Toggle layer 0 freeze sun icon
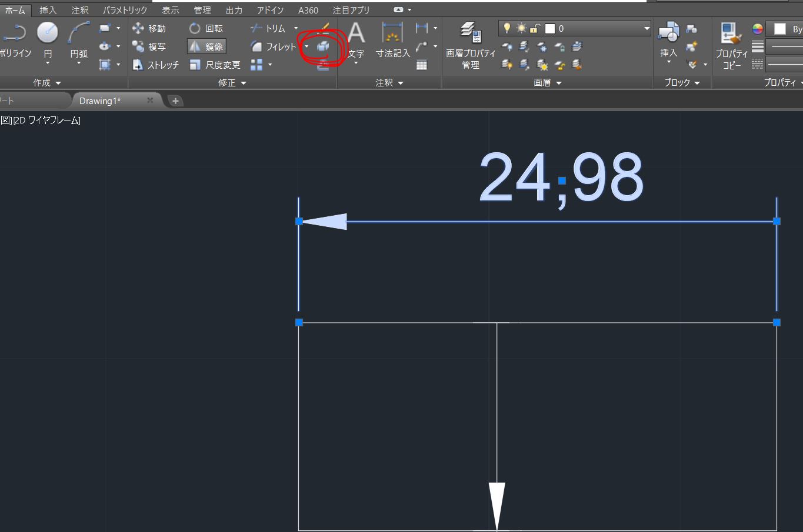803x532 pixels. point(521,28)
